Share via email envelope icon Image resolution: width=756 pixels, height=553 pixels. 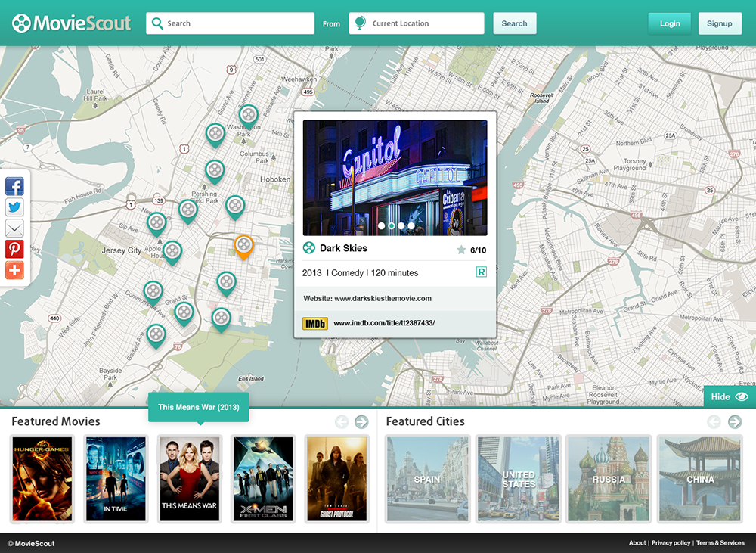pos(14,228)
